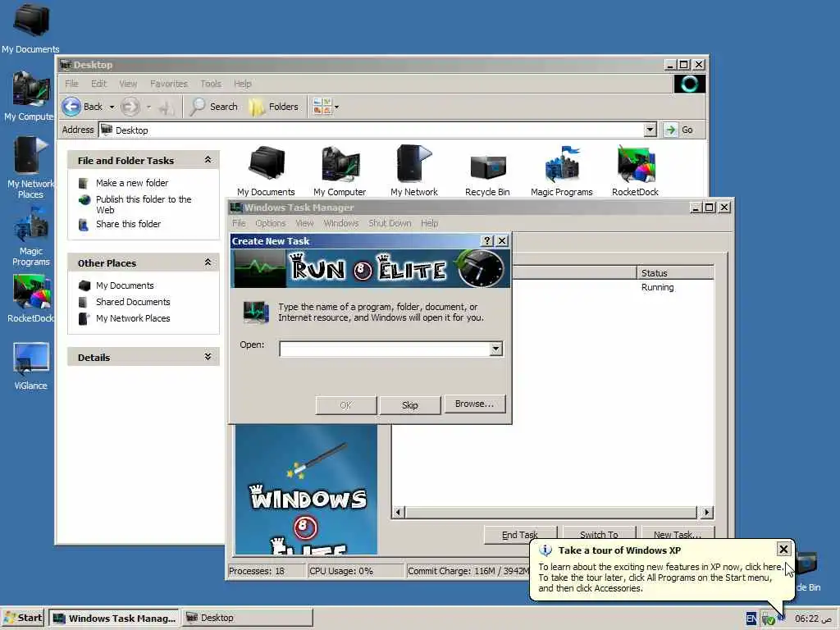Viewport: 840px width, 630px height.
Task: Select My Computer desktop shortcut
Action: pyautogui.click(x=29, y=95)
